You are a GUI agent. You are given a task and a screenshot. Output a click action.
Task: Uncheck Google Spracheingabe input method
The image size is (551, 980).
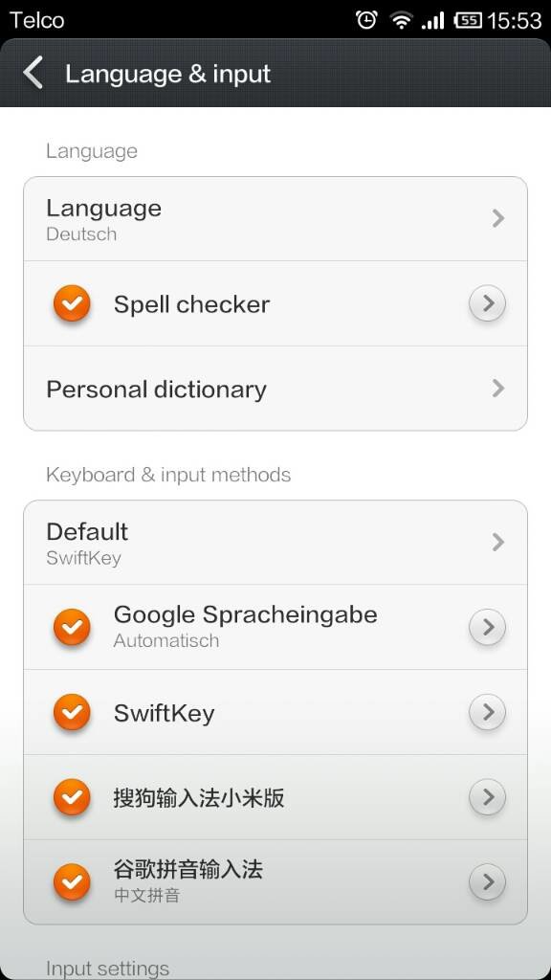pos(72,627)
